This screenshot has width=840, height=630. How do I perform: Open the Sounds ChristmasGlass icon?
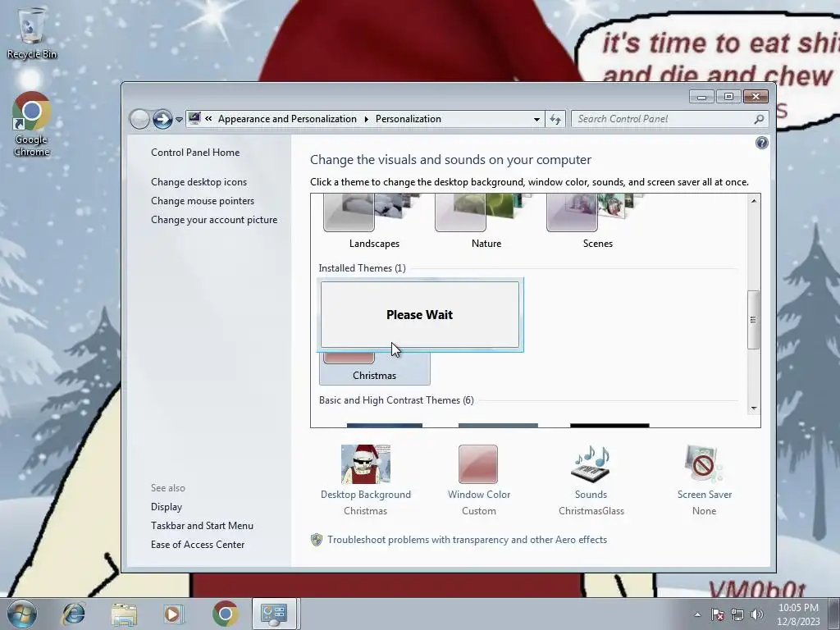point(591,464)
